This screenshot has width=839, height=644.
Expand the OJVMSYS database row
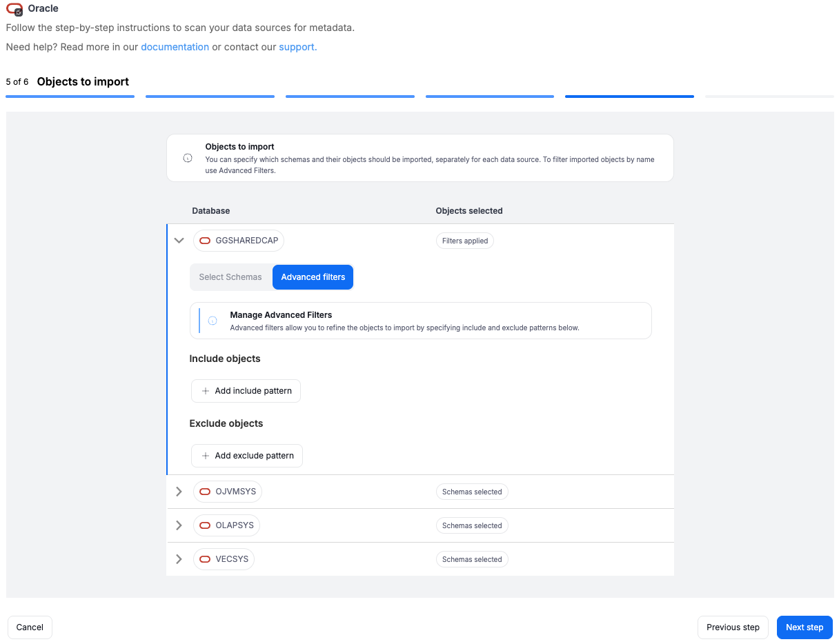(179, 492)
